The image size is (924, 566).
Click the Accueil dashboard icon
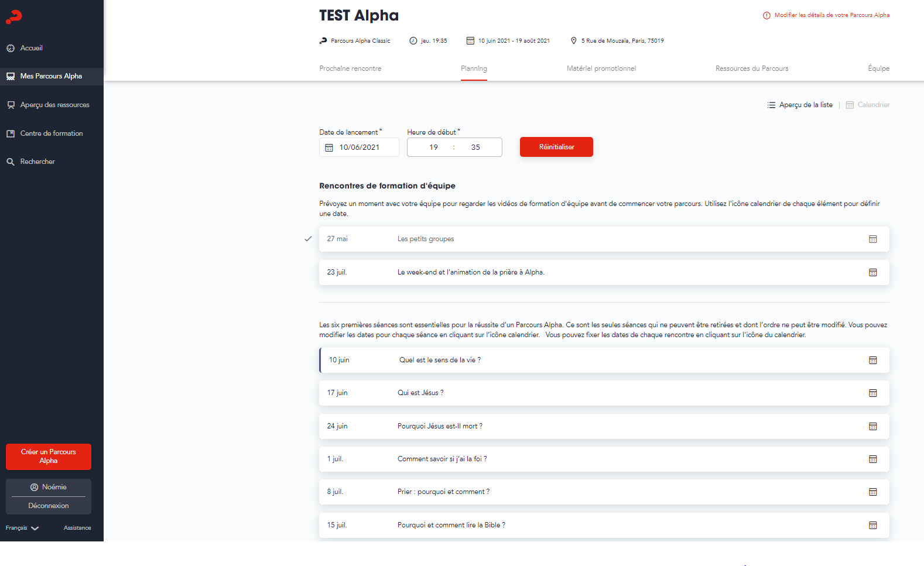click(x=11, y=48)
